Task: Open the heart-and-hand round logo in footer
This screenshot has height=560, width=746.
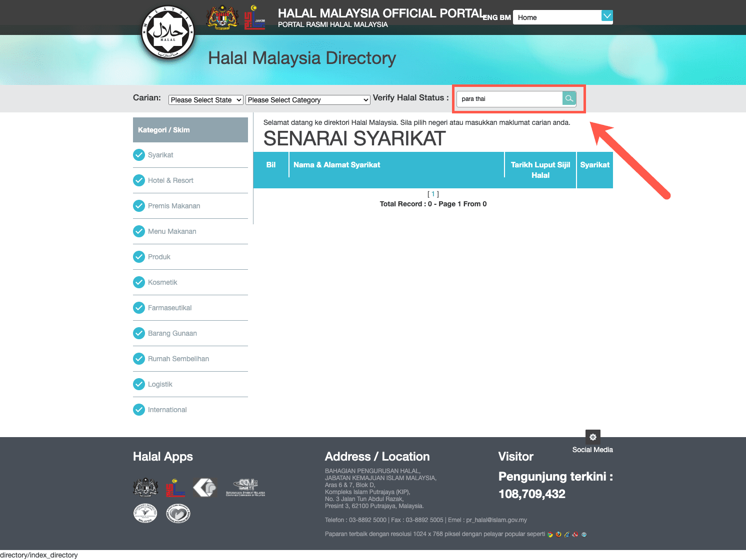Action: 178,514
